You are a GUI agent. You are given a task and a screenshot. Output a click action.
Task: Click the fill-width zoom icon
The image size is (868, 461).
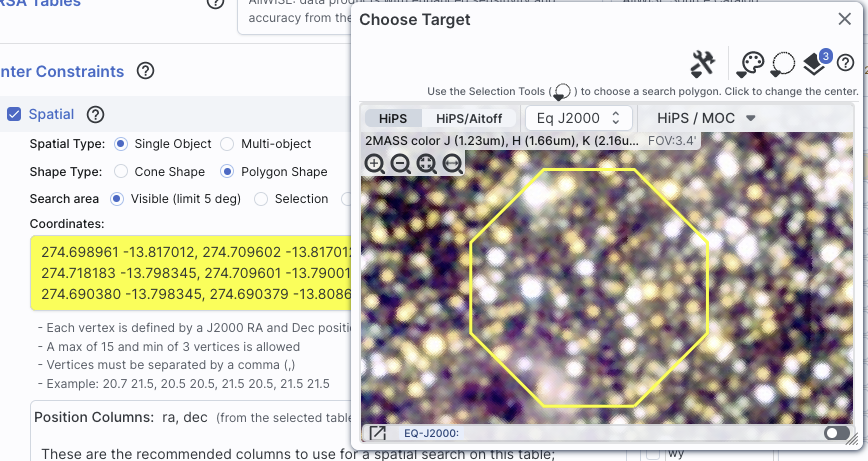pyautogui.click(x=453, y=164)
